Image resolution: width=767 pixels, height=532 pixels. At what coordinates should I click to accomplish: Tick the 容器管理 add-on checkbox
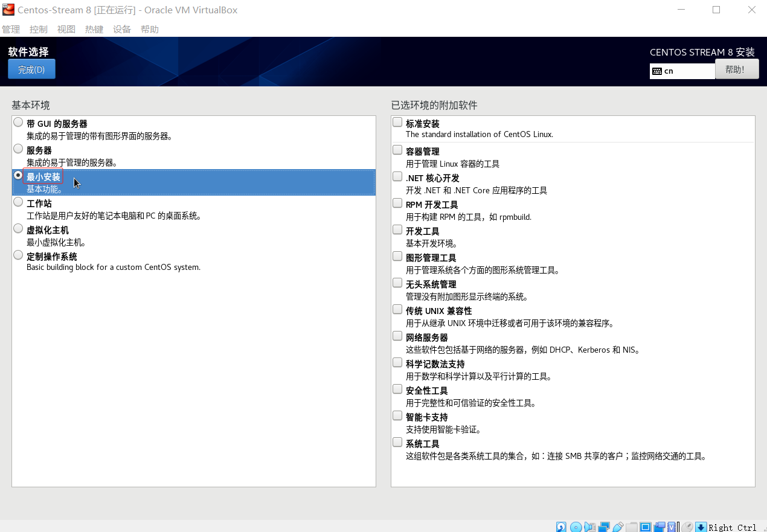point(397,150)
